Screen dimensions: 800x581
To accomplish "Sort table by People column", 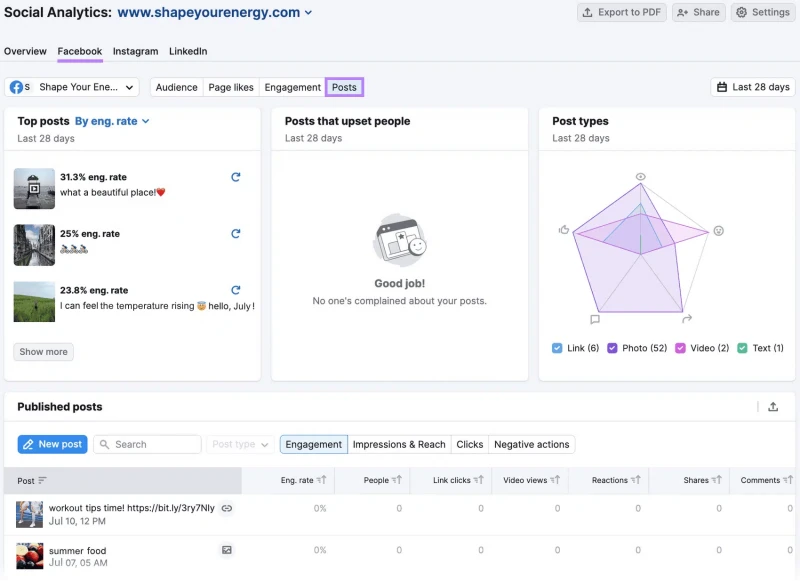I will pos(396,479).
